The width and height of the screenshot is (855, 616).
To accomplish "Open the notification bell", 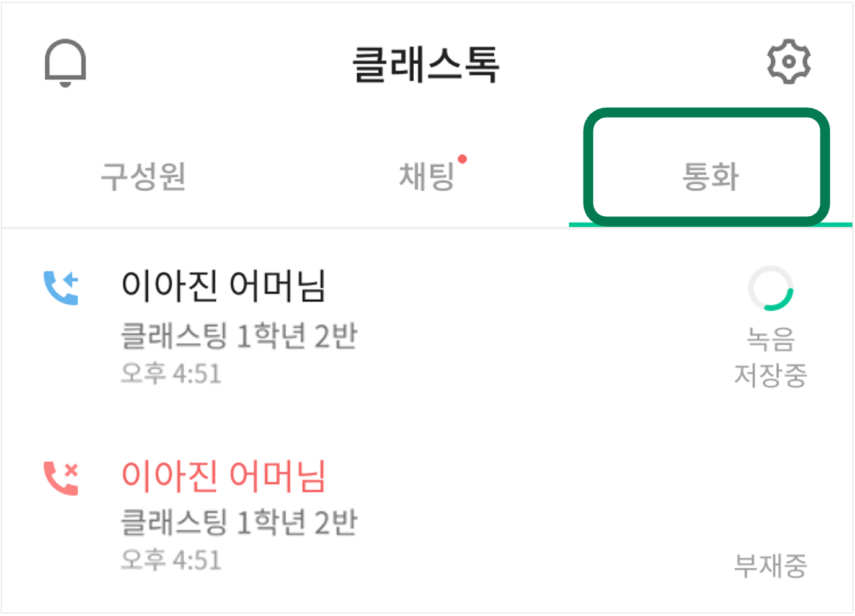I will pyautogui.click(x=65, y=63).
